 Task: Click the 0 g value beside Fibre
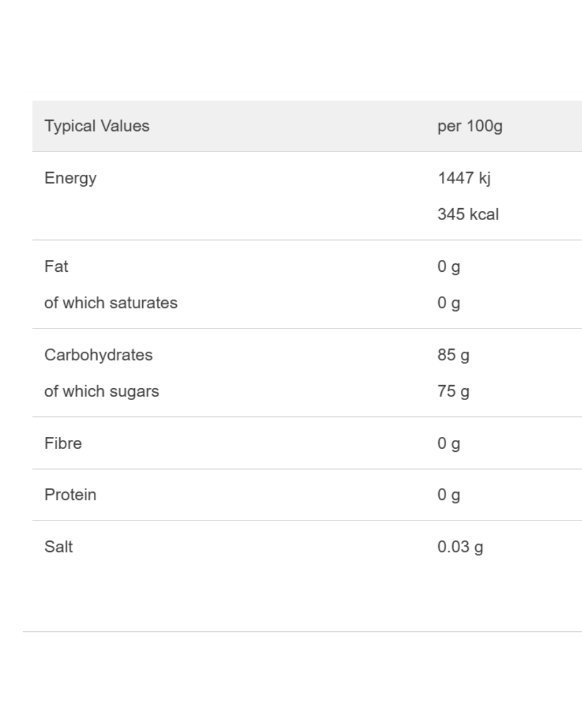click(448, 443)
